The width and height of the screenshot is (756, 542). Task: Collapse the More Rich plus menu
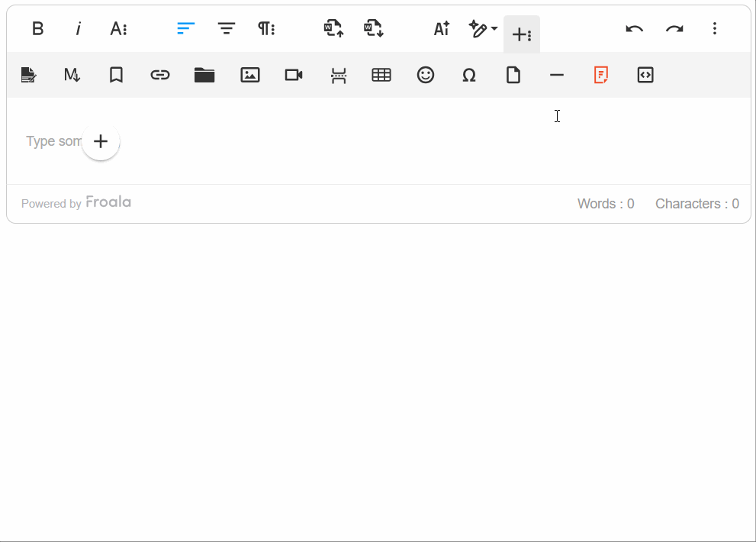pyautogui.click(x=522, y=34)
